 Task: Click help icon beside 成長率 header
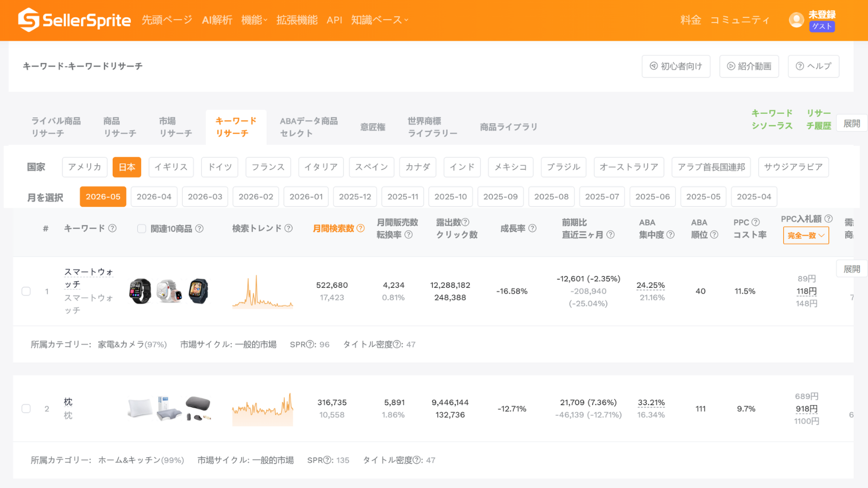pos(532,228)
